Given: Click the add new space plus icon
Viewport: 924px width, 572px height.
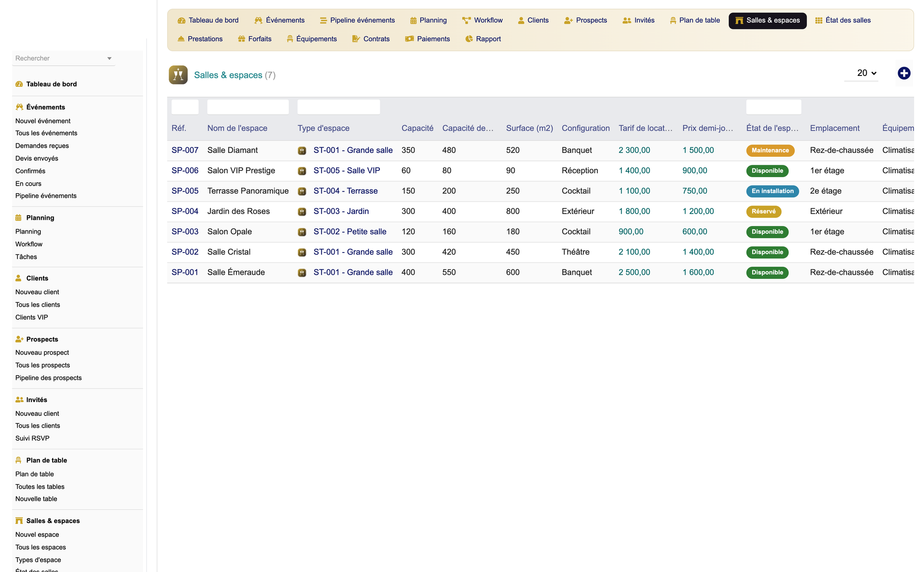Looking at the screenshot, I should pyautogui.click(x=904, y=73).
